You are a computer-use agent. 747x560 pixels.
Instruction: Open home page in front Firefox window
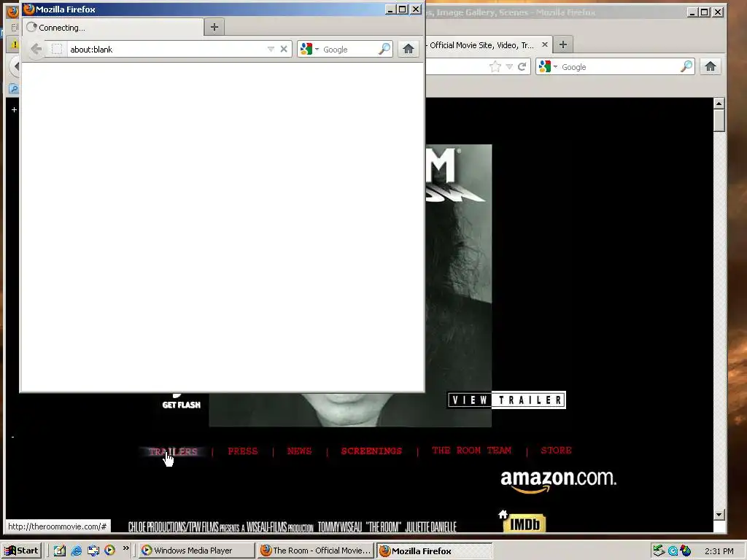tap(409, 49)
